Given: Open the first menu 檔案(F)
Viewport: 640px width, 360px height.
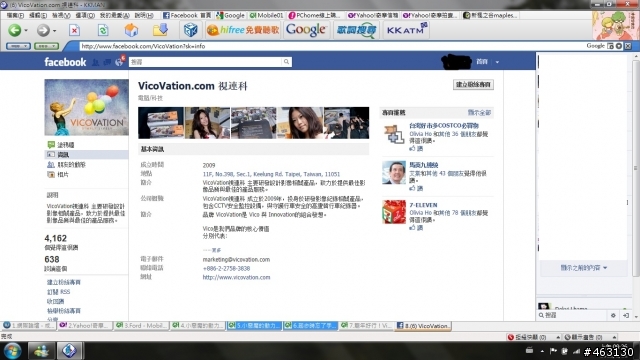Looking at the screenshot, I should click(15, 15).
